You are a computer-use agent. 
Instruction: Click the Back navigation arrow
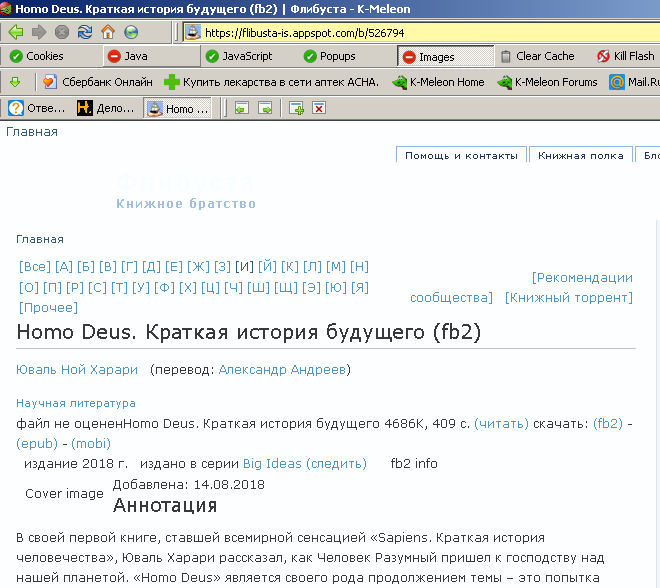click(16, 32)
